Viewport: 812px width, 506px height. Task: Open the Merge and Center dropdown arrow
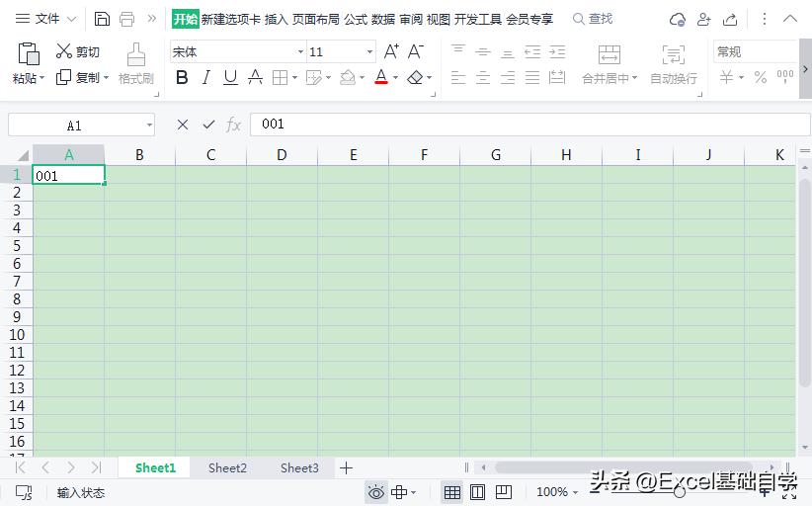tap(634, 78)
